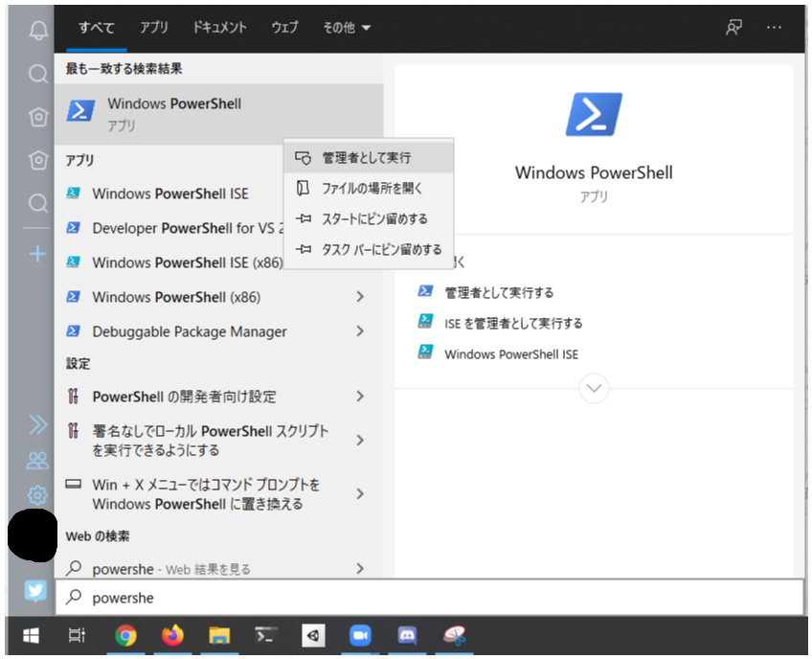Open powershe - Web 結果を見る search result
The width and height of the screenshot is (812, 659).
coord(170,569)
